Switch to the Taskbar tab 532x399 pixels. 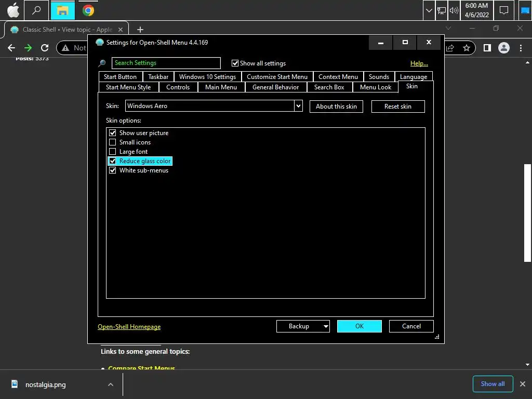[x=158, y=77]
